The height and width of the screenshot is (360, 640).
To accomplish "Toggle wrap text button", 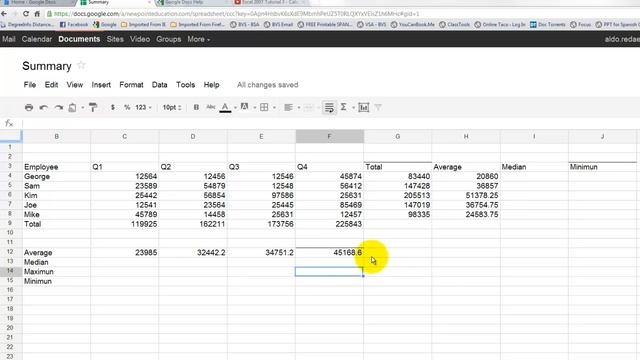I will [329, 107].
